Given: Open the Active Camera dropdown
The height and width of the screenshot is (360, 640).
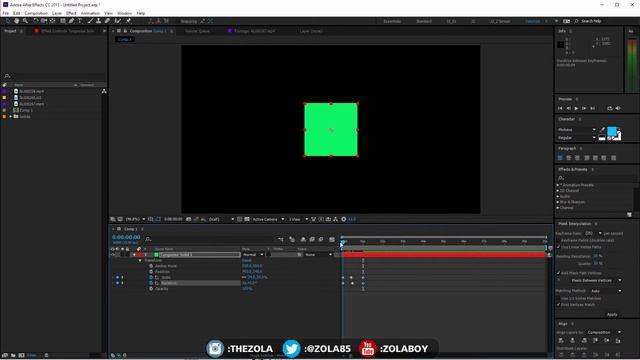Looking at the screenshot, I should click(268, 219).
